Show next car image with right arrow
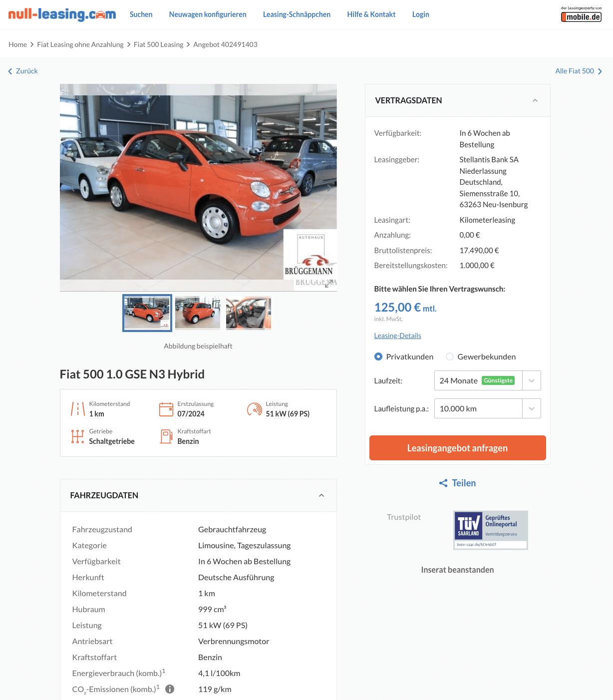The height and width of the screenshot is (700, 613). click(328, 188)
